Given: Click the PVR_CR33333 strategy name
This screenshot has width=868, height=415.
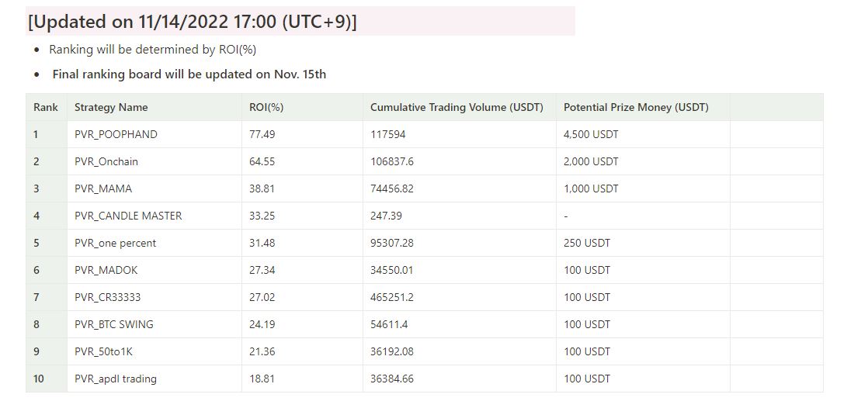Looking at the screenshot, I should tap(107, 297).
